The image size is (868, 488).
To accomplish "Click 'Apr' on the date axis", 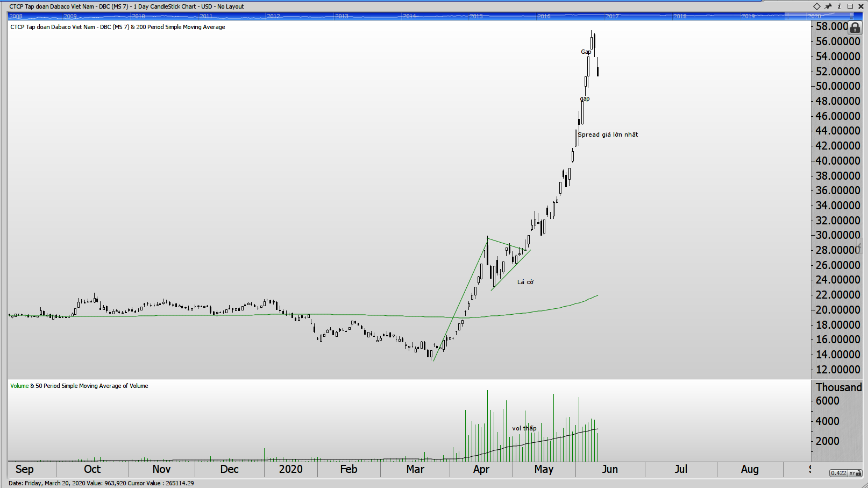I will (x=481, y=469).
